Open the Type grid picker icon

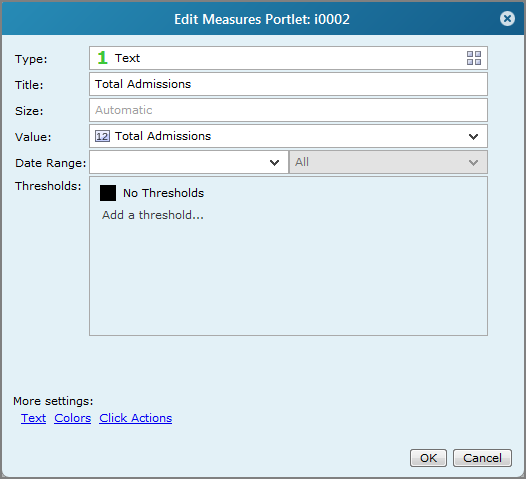pyautogui.click(x=474, y=58)
